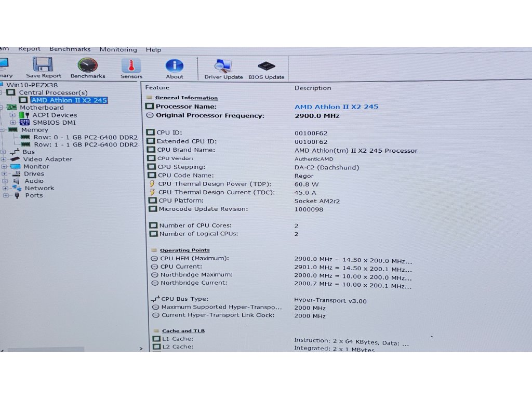
Task: Click the tree pane right scroll arrow
Action: [x=141, y=349]
